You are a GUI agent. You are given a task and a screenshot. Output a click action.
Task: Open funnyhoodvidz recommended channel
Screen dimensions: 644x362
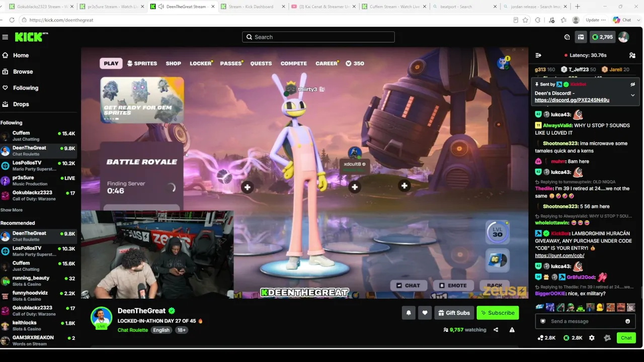click(x=38, y=296)
